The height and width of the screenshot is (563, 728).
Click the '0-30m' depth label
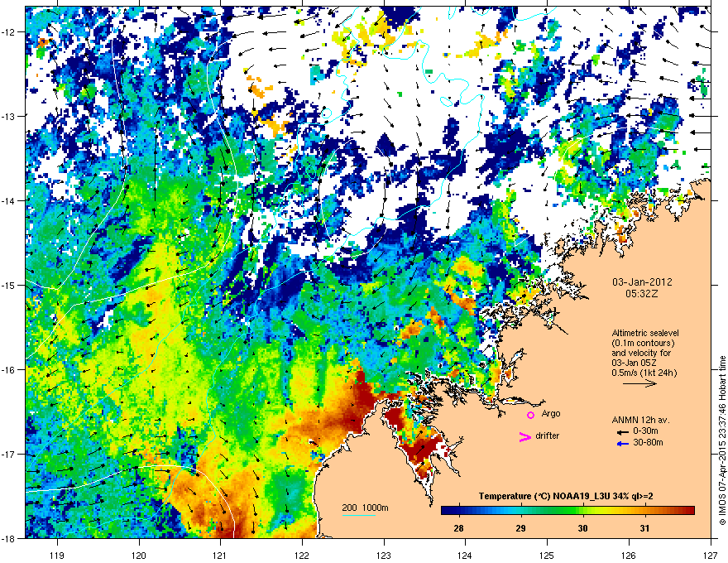645,431
